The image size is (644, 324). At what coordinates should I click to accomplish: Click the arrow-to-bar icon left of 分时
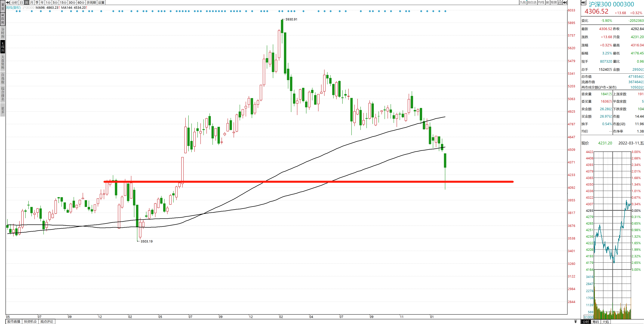tap(8, 3)
